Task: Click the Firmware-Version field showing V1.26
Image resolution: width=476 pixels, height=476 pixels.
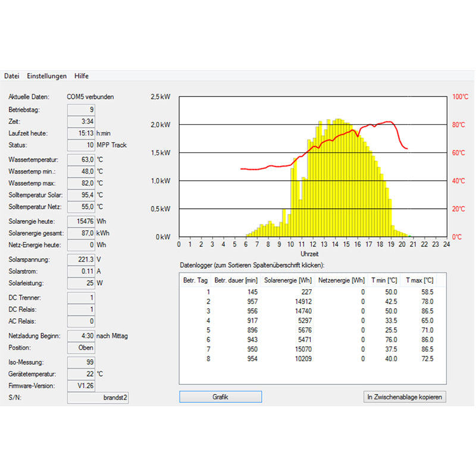Action: [x=81, y=386]
